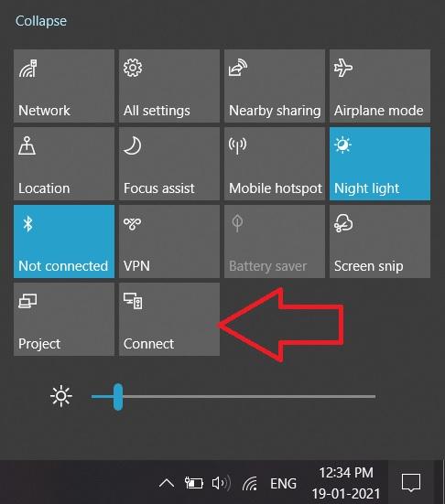
Task: Open the Project display tile
Action: [x=64, y=319]
